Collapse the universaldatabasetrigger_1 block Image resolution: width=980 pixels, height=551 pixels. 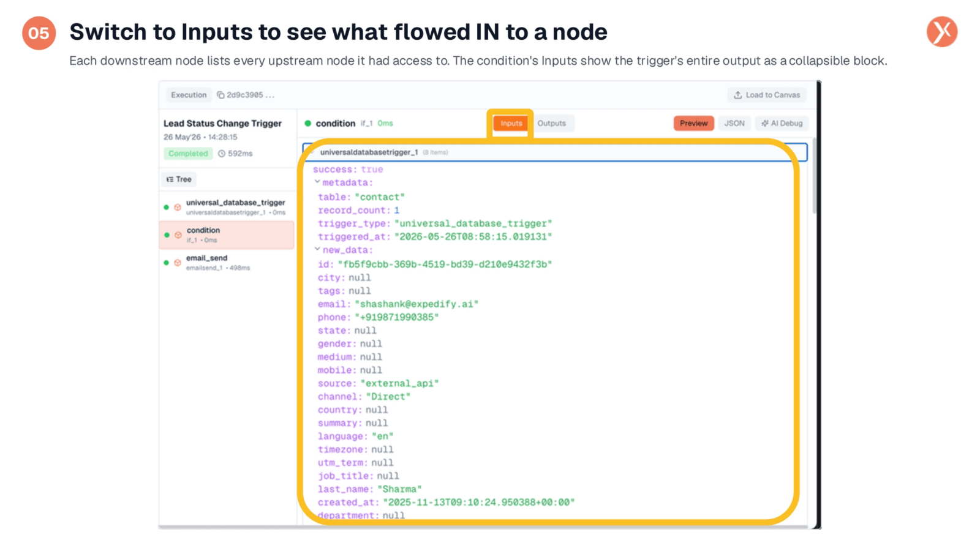point(313,152)
